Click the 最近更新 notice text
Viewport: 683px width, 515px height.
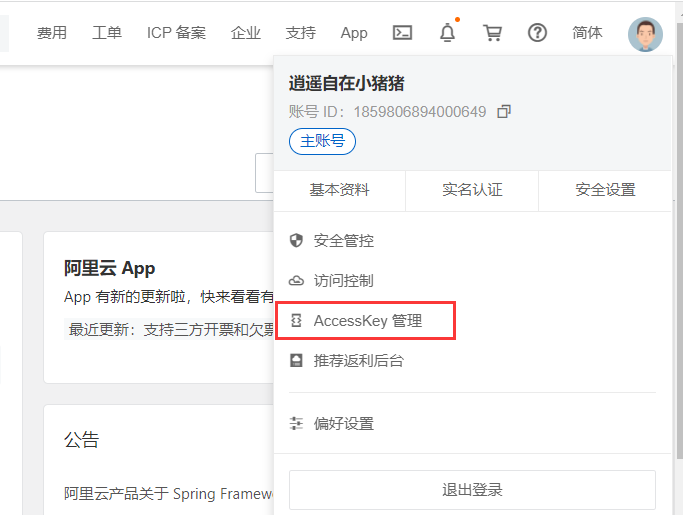click(x=171, y=330)
